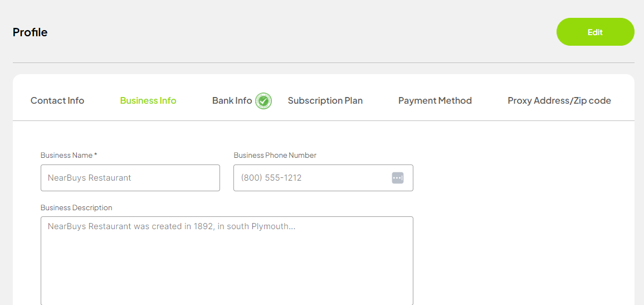This screenshot has height=305, width=644.
Task: View the Proxy Address/Zip code tab
Action: tap(559, 101)
